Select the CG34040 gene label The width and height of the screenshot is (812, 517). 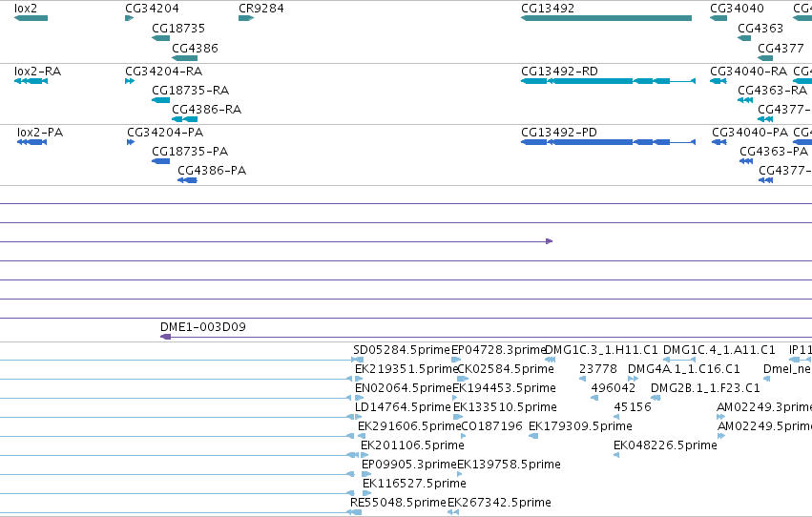tap(737, 9)
